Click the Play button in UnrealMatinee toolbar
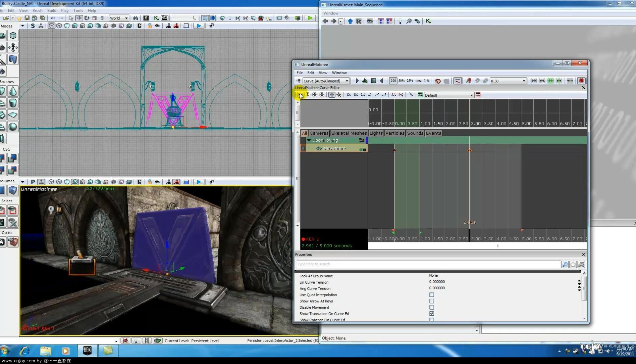This screenshot has width=636, height=364. 356,81
